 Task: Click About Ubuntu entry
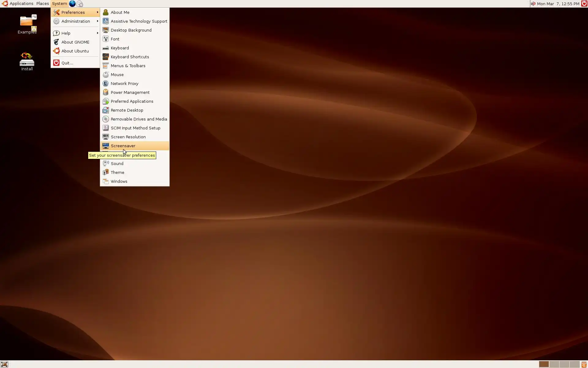tap(75, 51)
